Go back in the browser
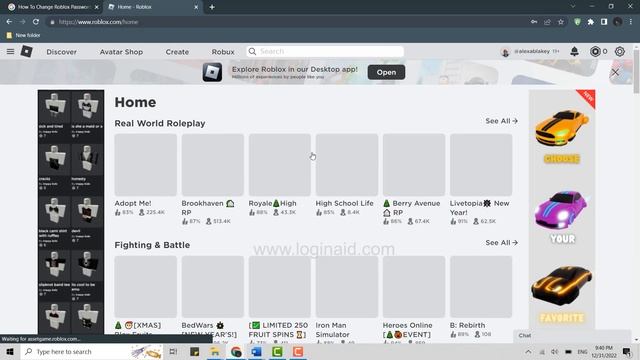 9,22
